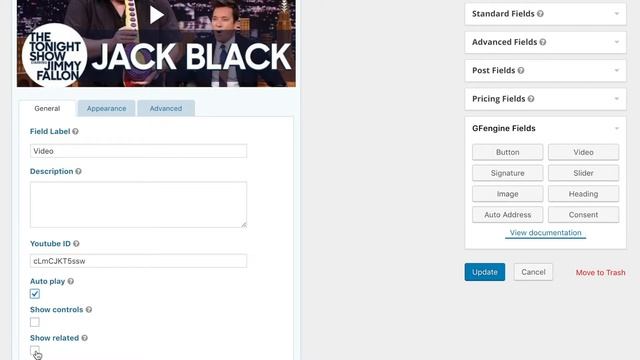Uncheck the Auto play checkbox
The height and width of the screenshot is (360, 640).
coord(35,294)
